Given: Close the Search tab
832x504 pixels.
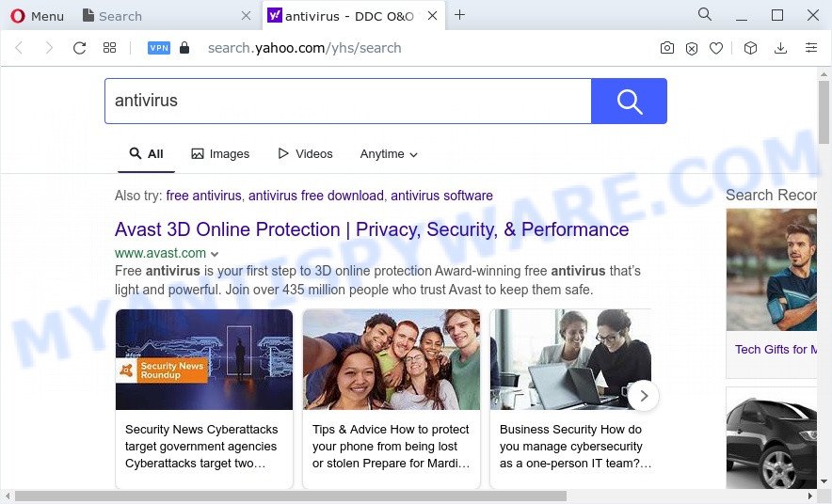Looking at the screenshot, I should pos(246,16).
